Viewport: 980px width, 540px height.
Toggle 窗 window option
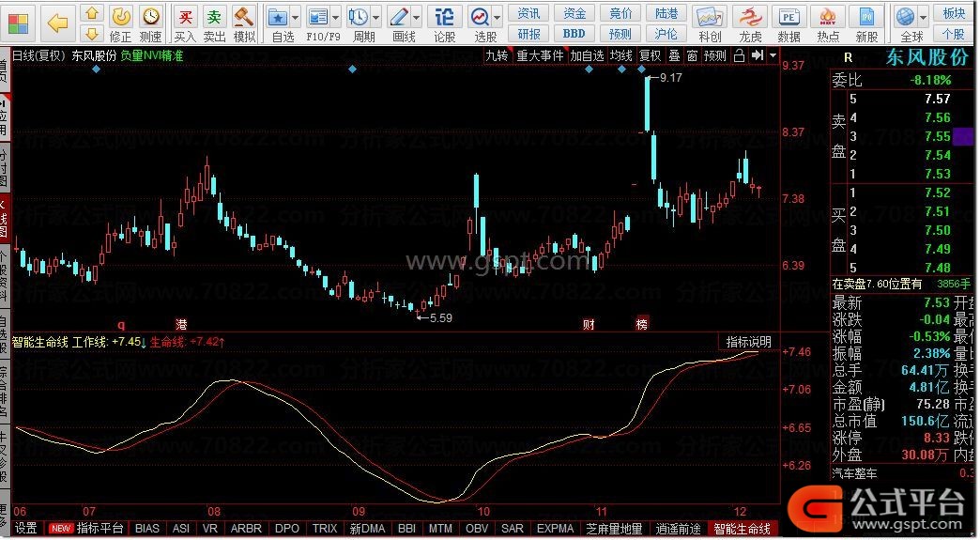tap(693, 55)
